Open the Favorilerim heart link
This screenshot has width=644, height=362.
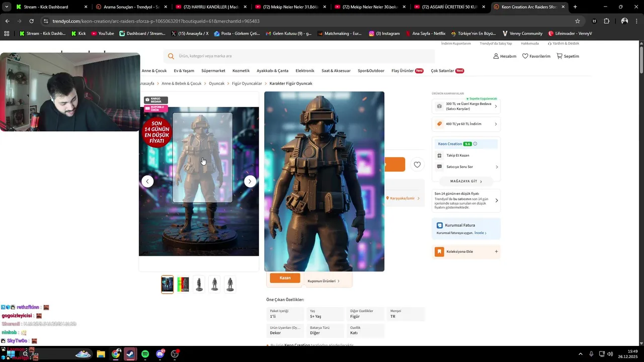tap(536, 56)
